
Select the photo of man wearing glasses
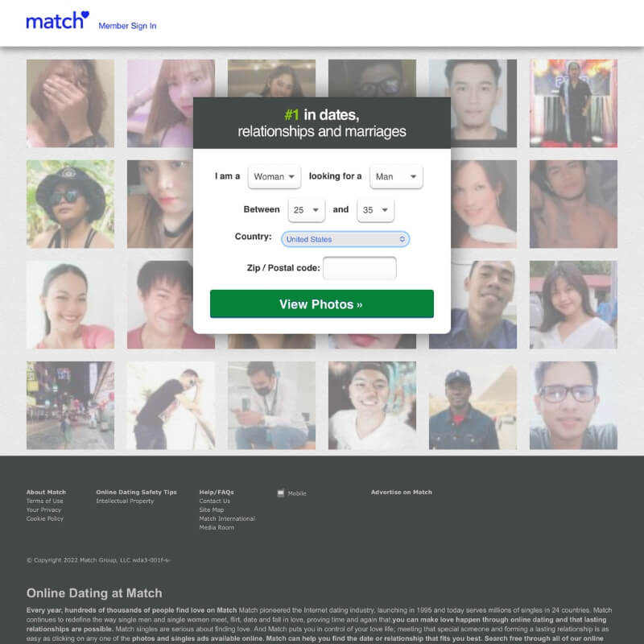[x=573, y=406]
